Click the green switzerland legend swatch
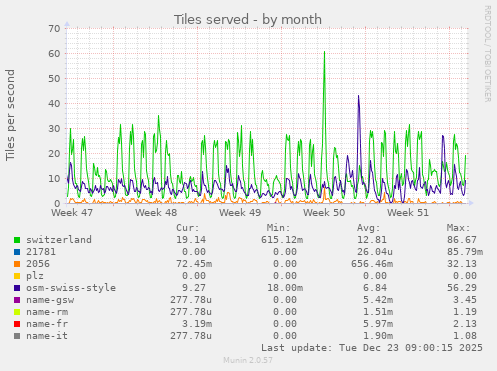This screenshot has width=497, height=371. 17,240
